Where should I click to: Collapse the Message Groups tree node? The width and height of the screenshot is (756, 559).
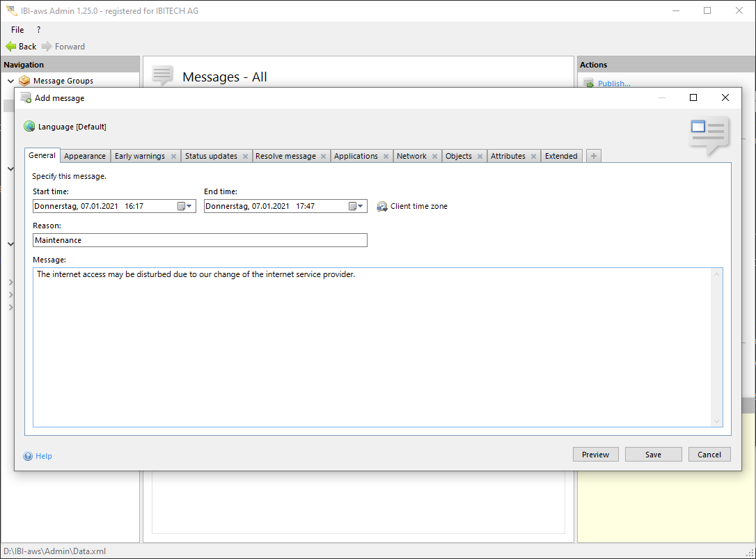click(x=10, y=81)
